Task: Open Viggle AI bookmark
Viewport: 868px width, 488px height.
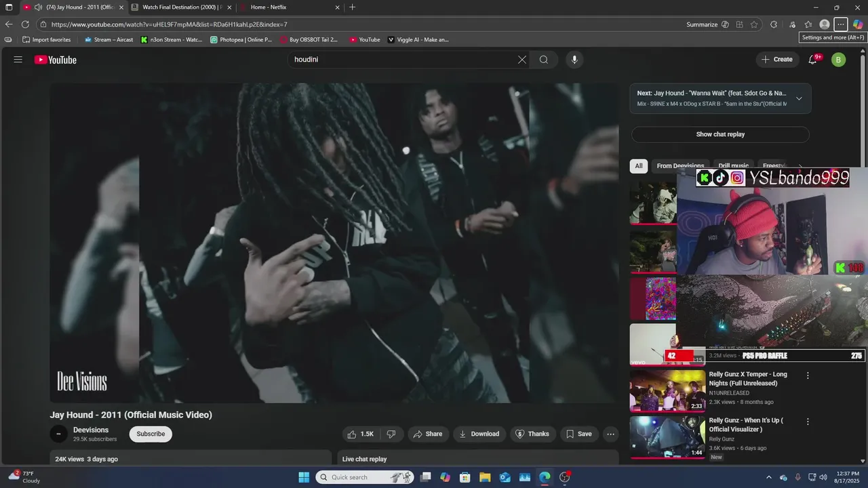Action: (418, 40)
